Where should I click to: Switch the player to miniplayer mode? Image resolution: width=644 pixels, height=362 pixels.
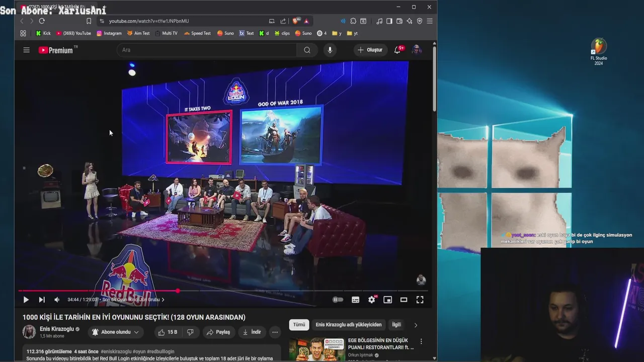point(387,300)
